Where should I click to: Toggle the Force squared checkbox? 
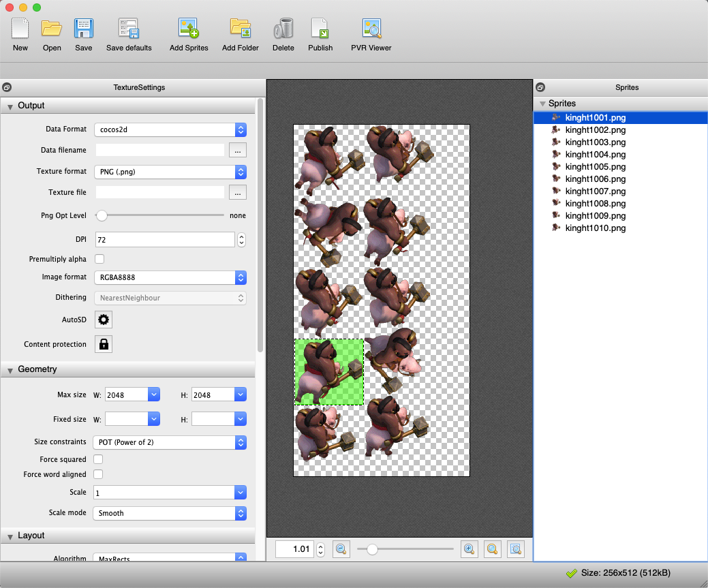coord(98,459)
